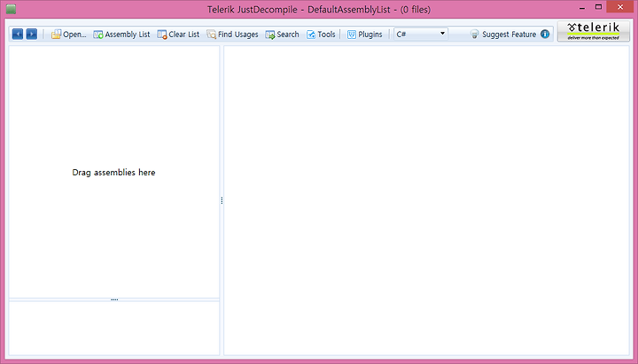Click the 'Drag assemblies here' text

tap(114, 173)
